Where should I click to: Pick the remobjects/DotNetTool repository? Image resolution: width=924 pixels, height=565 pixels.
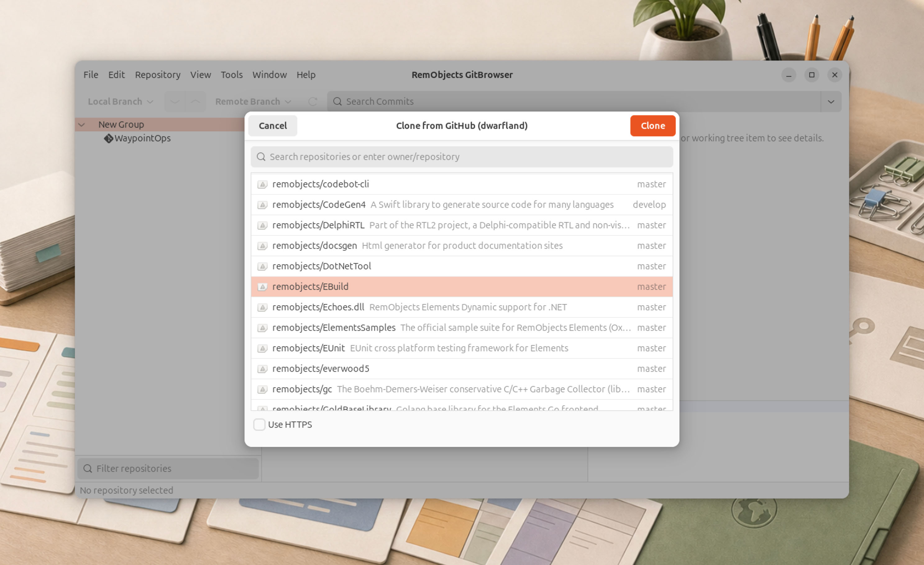tap(462, 266)
